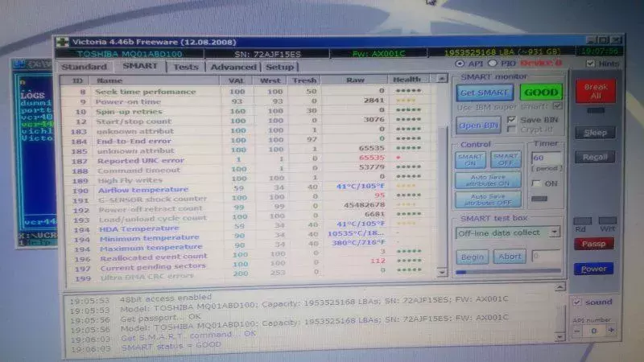Click the SMART test progress bar
Image resolution: width=644 pixels, height=362 pixels.
click(508, 271)
